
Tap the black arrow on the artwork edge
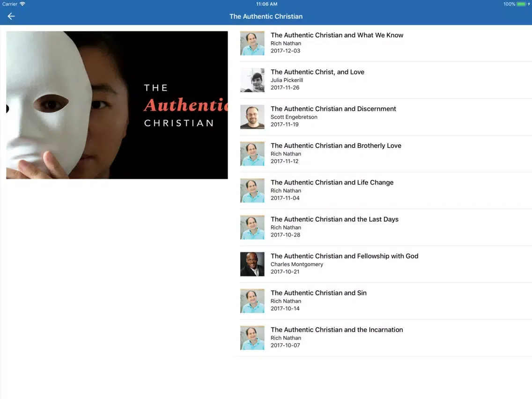(x=7, y=108)
